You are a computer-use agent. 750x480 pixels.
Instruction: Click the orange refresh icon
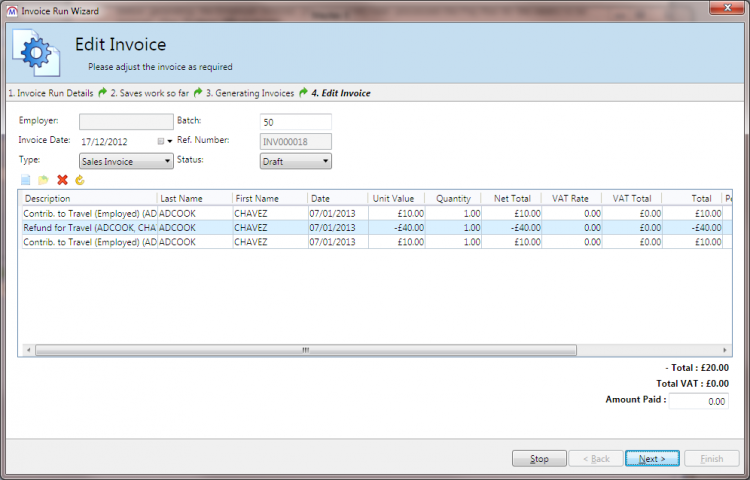click(x=80, y=180)
